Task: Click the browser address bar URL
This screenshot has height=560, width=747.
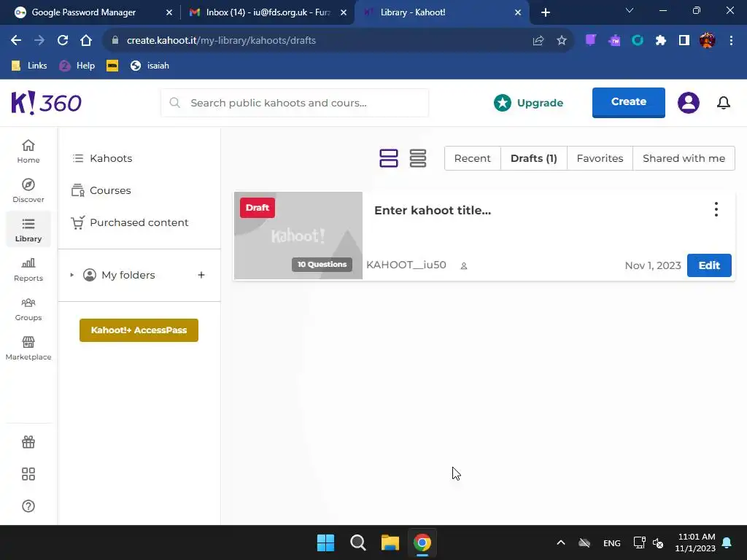Action: pyautogui.click(x=221, y=41)
